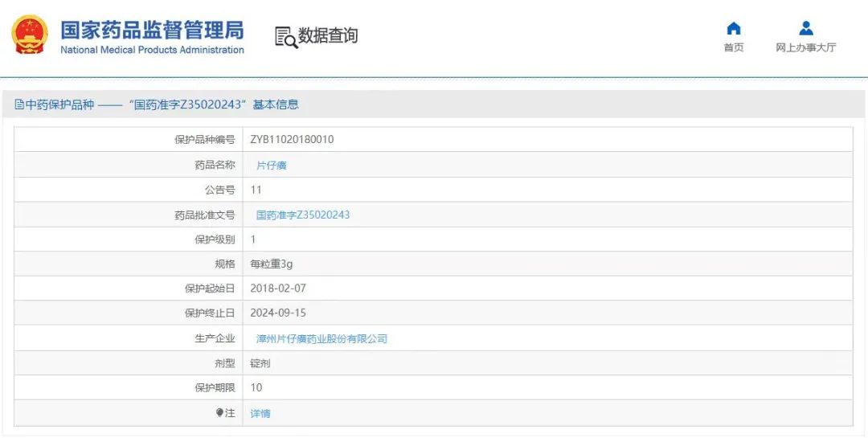Click the date 2024-09-15
This screenshot has width=868, height=438.
278,313
